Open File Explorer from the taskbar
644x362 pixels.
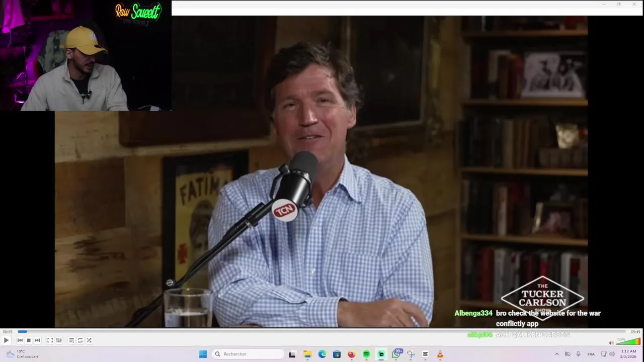point(307,354)
